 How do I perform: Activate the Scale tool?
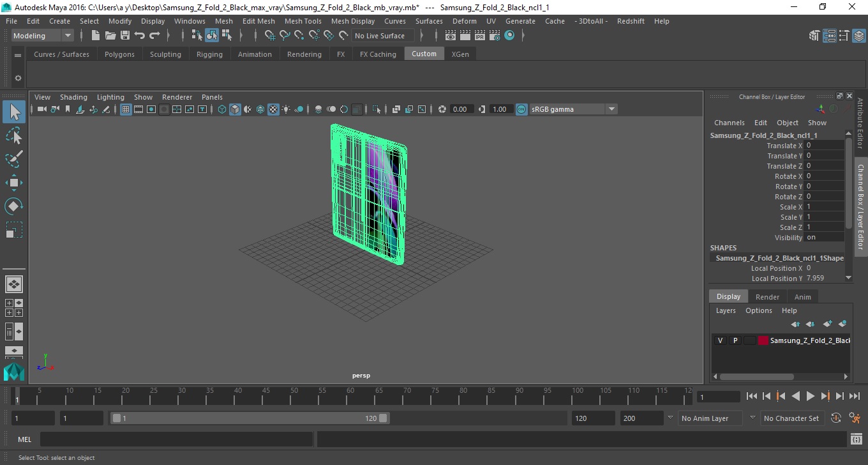tap(14, 229)
